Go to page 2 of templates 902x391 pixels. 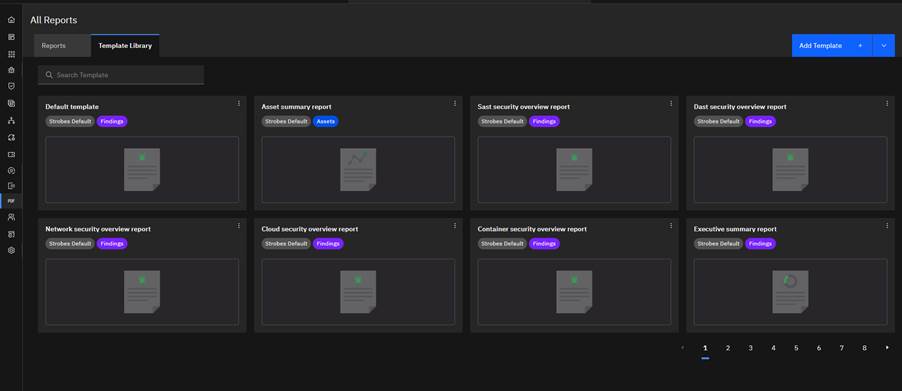[x=728, y=348]
